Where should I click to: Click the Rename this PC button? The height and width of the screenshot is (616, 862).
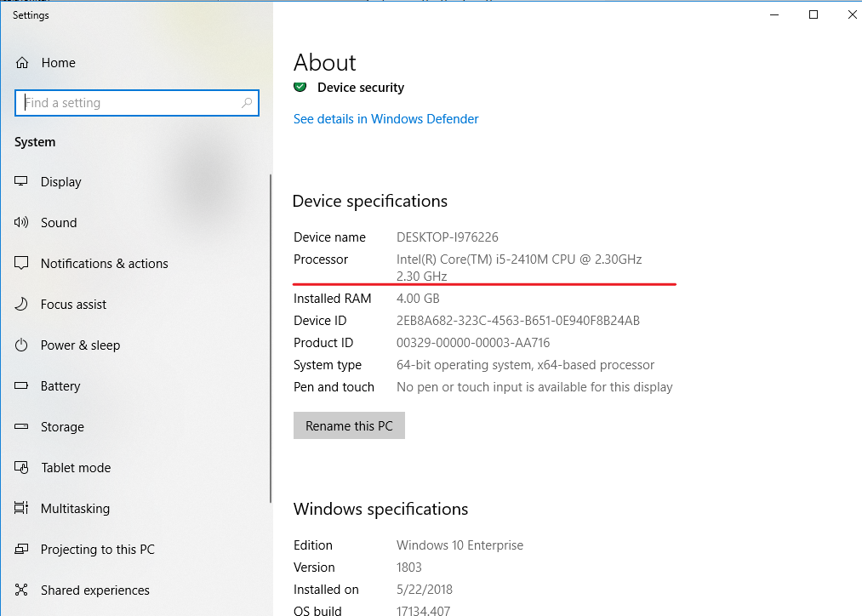click(x=349, y=425)
